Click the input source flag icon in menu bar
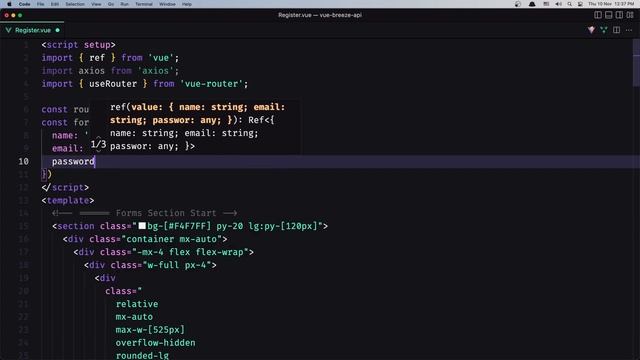The image size is (640, 360). coord(546,4)
